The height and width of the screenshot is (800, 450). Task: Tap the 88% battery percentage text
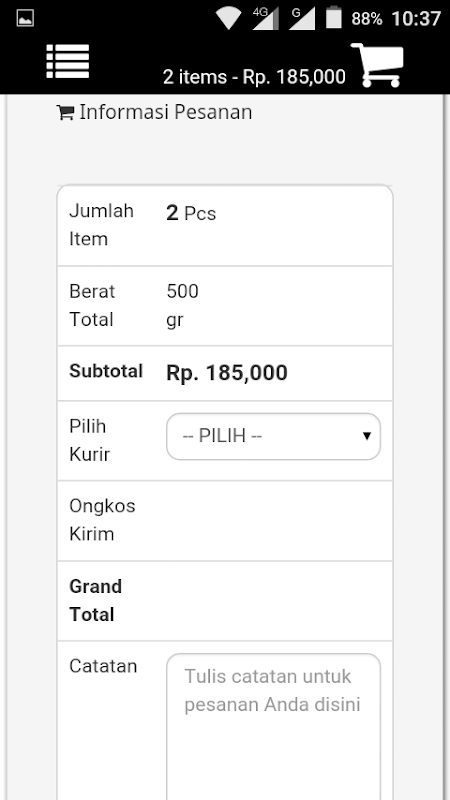pos(366,19)
